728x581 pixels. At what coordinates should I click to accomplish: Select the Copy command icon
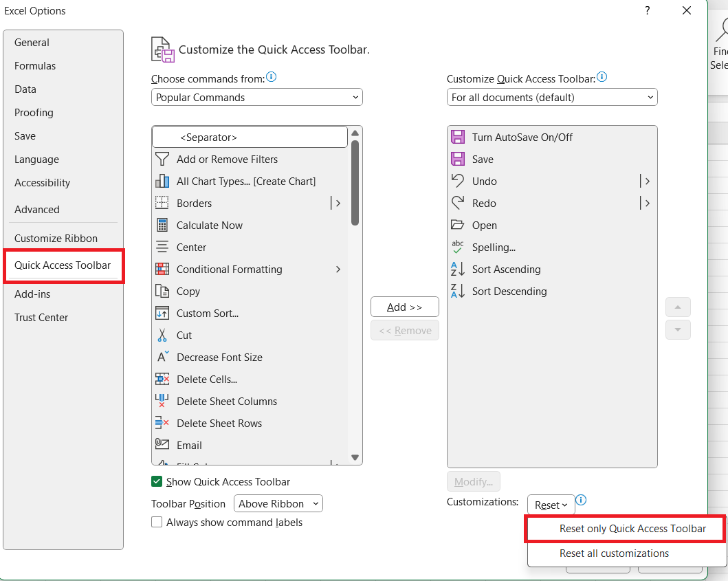click(x=162, y=292)
